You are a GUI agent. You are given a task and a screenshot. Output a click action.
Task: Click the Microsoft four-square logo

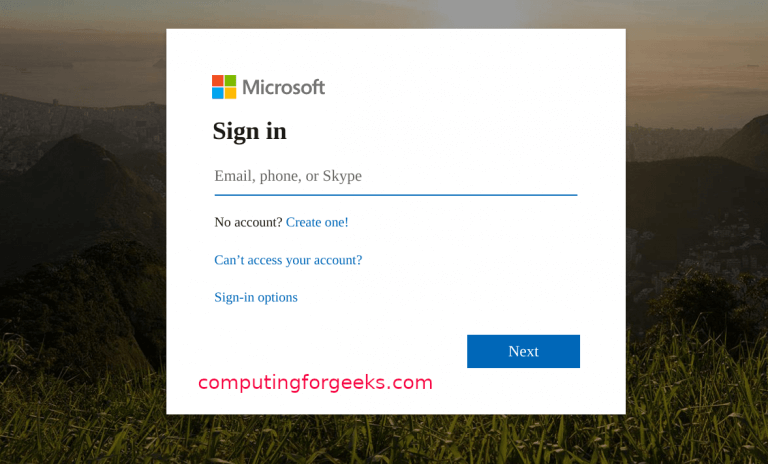[224, 87]
